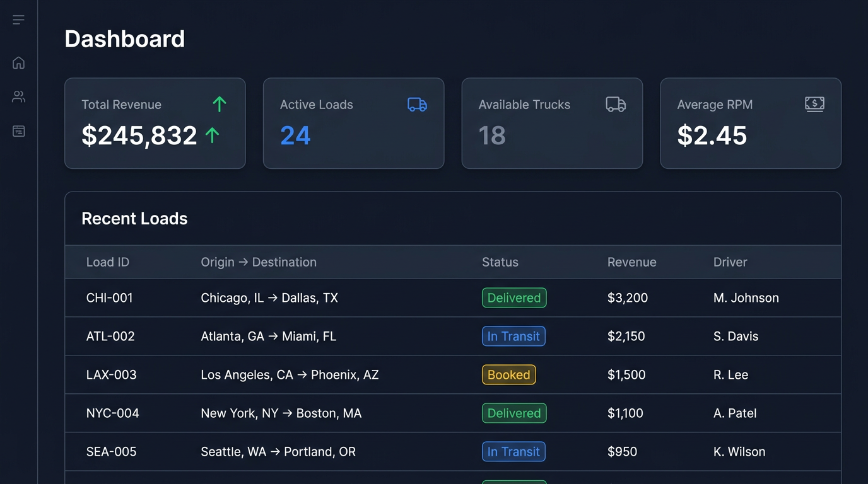Viewport: 868px width, 484px height.
Task: Click driver S. Davis
Action: tap(736, 337)
